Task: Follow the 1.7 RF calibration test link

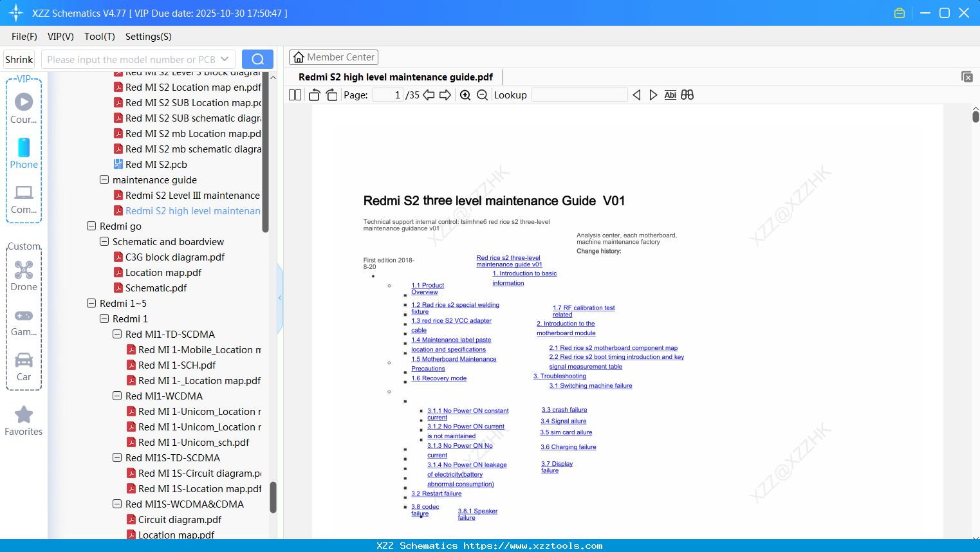Action: click(x=584, y=311)
